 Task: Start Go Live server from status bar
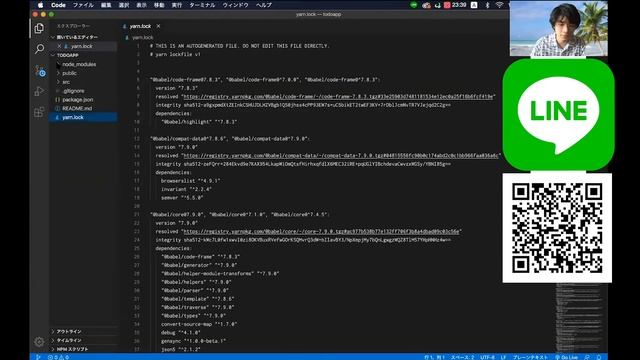click(566, 357)
